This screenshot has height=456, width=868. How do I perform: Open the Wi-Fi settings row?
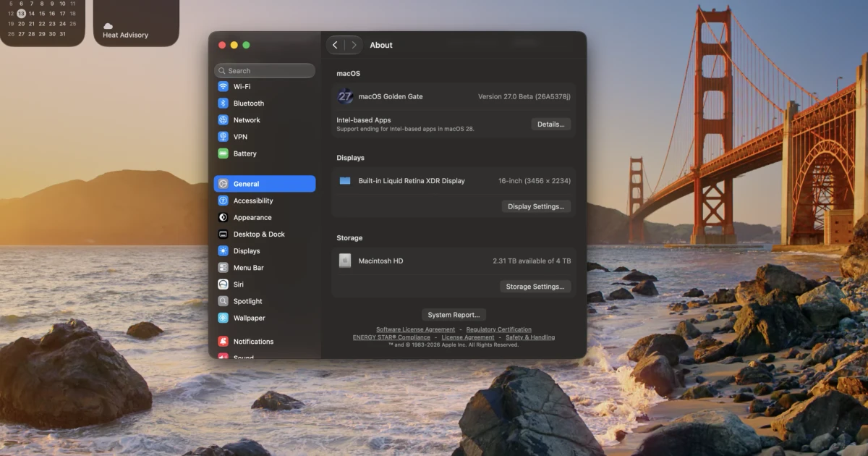[x=265, y=86]
